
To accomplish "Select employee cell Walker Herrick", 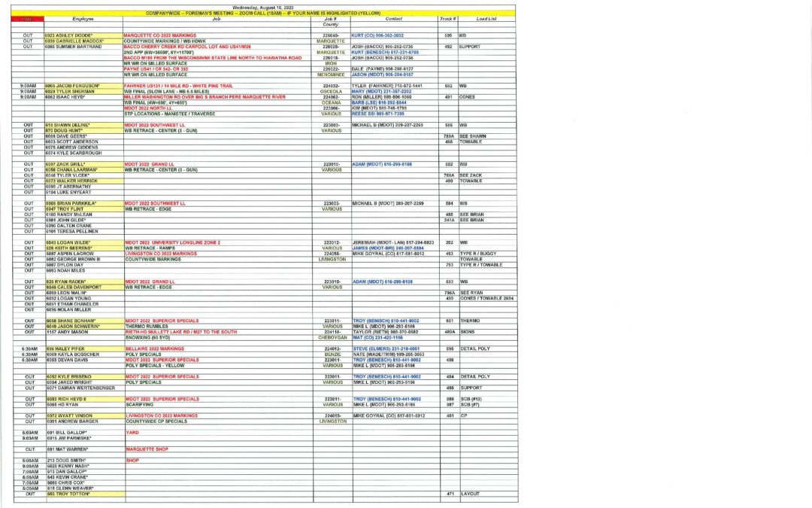I will 84,181.
